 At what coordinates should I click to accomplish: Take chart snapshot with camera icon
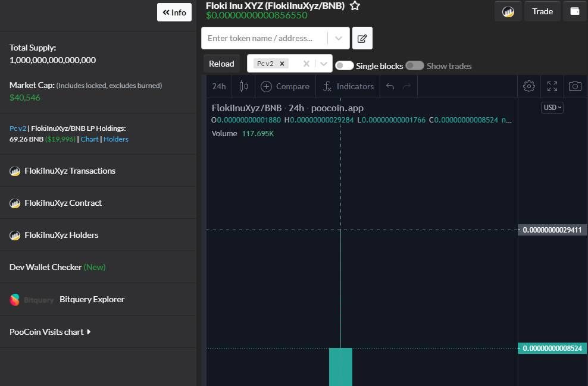[575, 86]
